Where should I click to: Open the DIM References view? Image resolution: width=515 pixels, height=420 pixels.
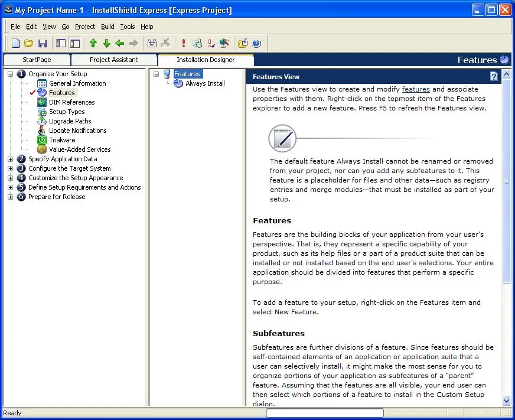(x=72, y=103)
